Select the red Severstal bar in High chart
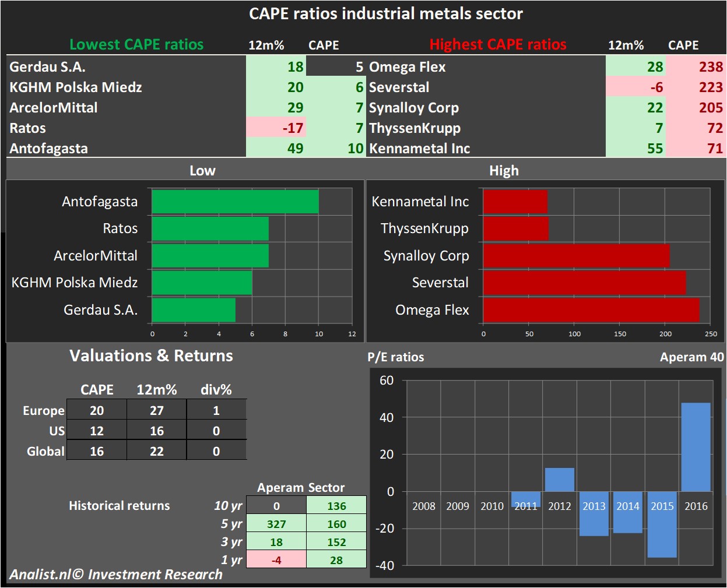This screenshot has width=727, height=588. pos(585,283)
